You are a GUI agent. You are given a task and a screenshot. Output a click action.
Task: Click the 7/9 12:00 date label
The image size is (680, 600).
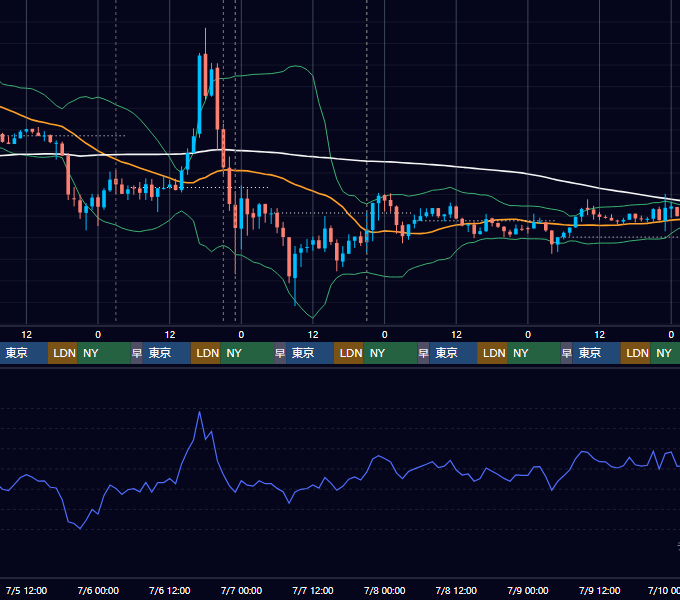(599, 591)
